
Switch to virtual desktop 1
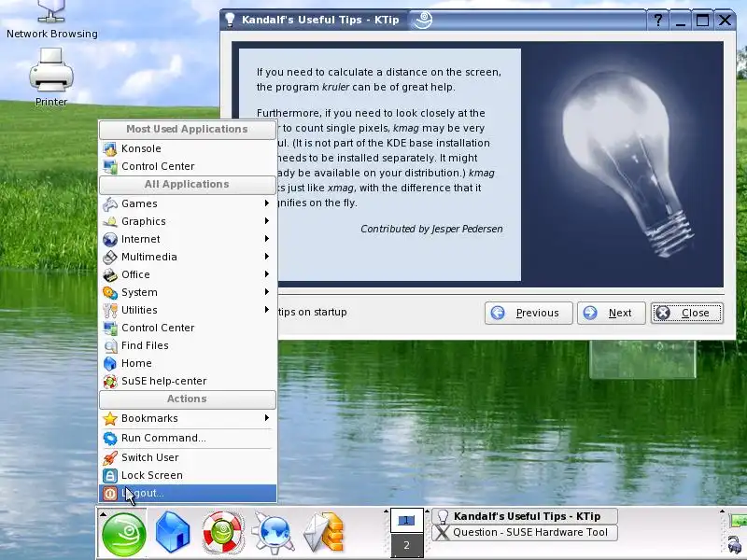click(x=406, y=521)
